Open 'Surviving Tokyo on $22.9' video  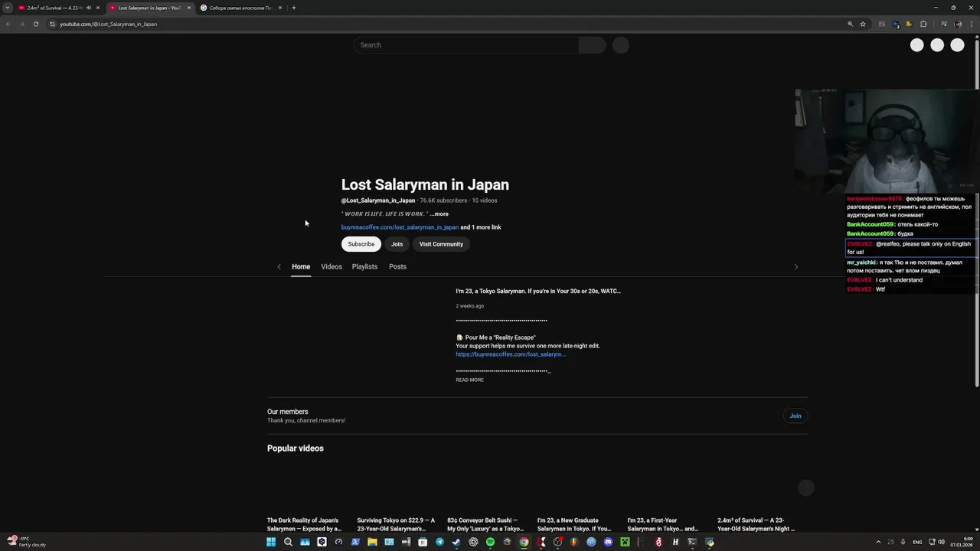(396, 524)
